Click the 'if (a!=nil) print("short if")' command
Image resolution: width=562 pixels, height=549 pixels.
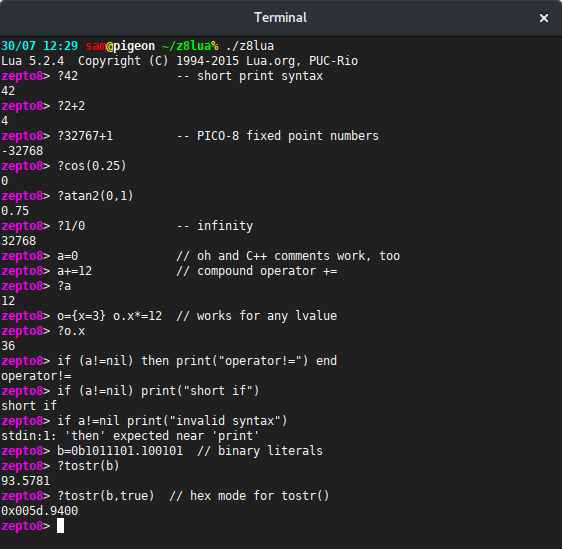[x=158, y=391]
